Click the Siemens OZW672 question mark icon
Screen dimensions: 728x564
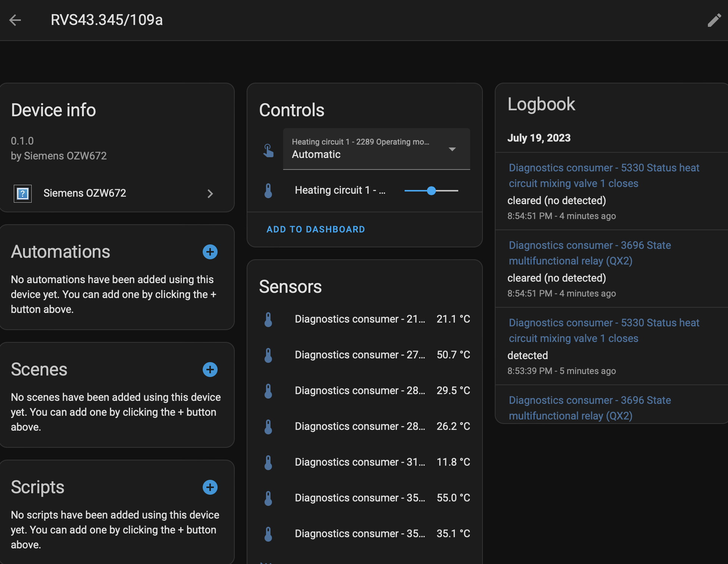(x=23, y=193)
